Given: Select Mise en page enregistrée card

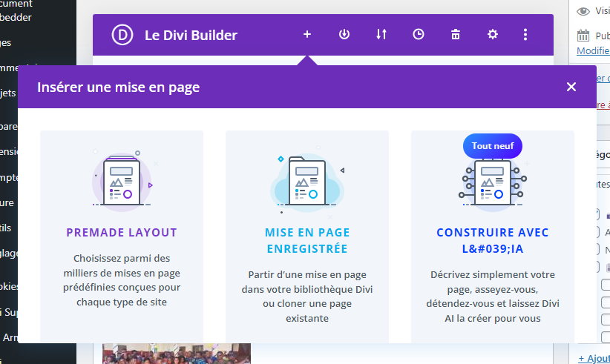Looking at the screenshot, I should 306,240.
